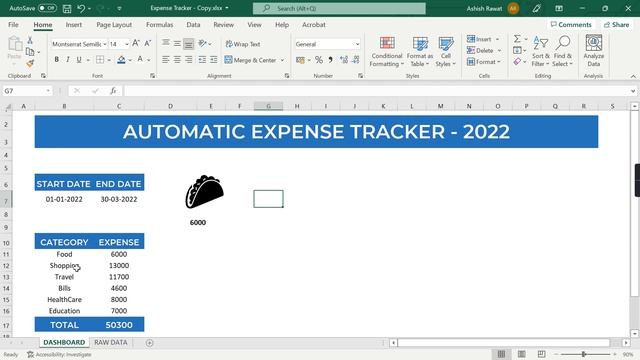Click the Search box in title bar

coord(339,8)
